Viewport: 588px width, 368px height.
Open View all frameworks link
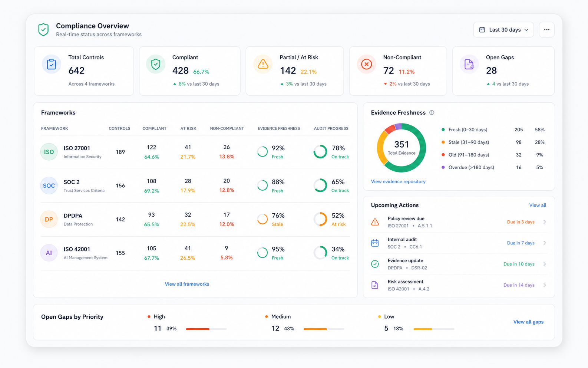click(187, 284)
